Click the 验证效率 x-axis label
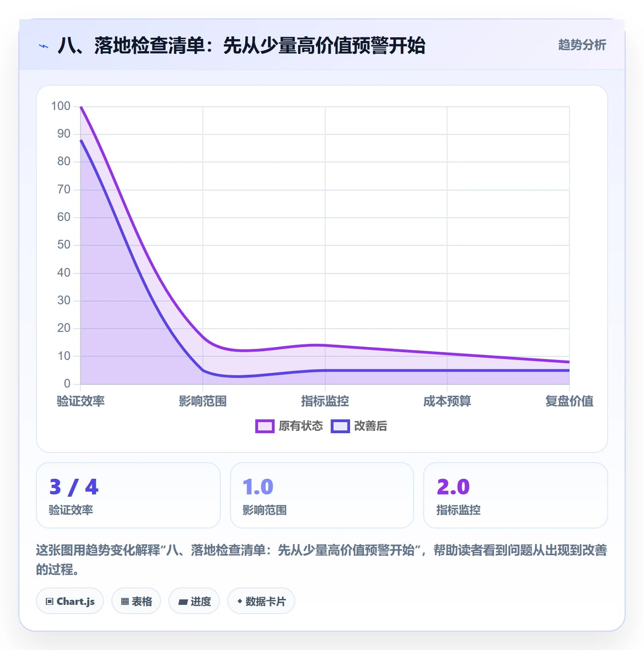The width and height of the screenshot is (644, 650). [81, 401]
